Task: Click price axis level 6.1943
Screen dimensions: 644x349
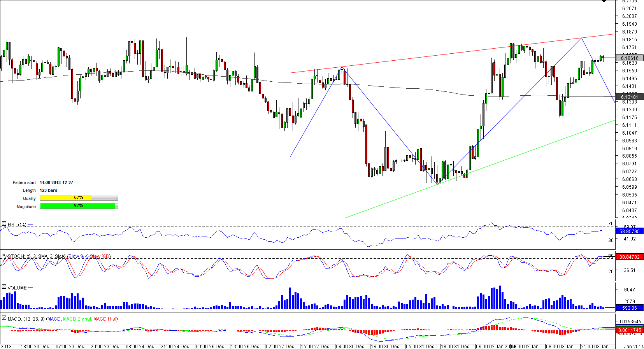Action: coord(630,24)
